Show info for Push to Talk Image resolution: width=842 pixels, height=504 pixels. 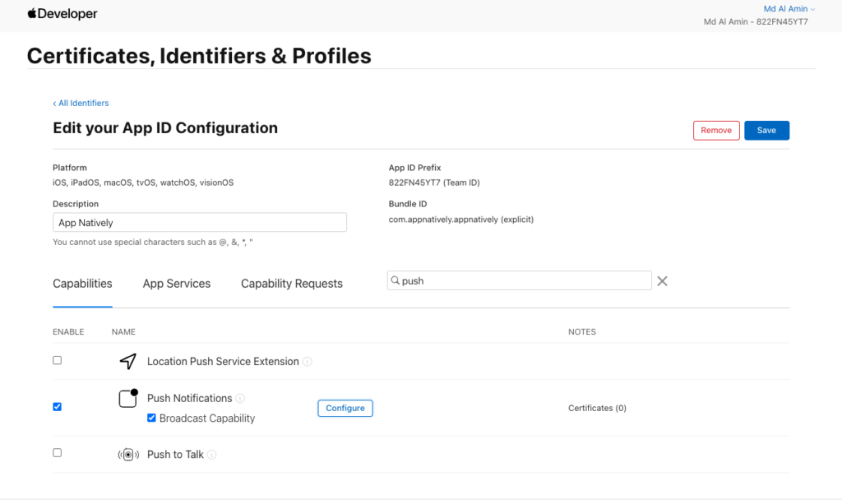click(211, 455)
